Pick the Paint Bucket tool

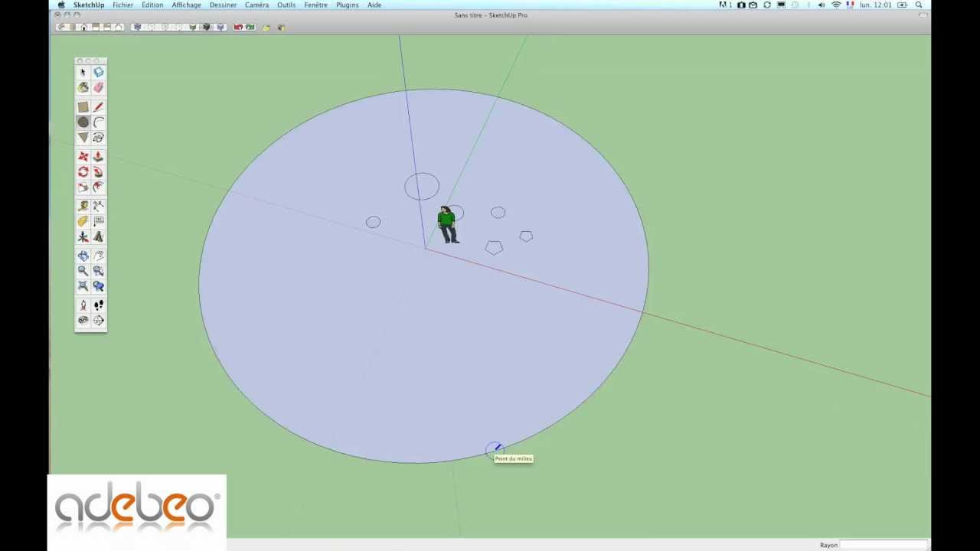[x=83, y=88]
